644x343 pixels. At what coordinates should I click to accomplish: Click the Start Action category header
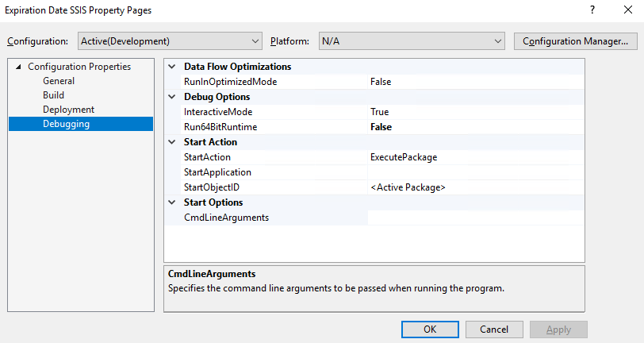pos(210,142)
